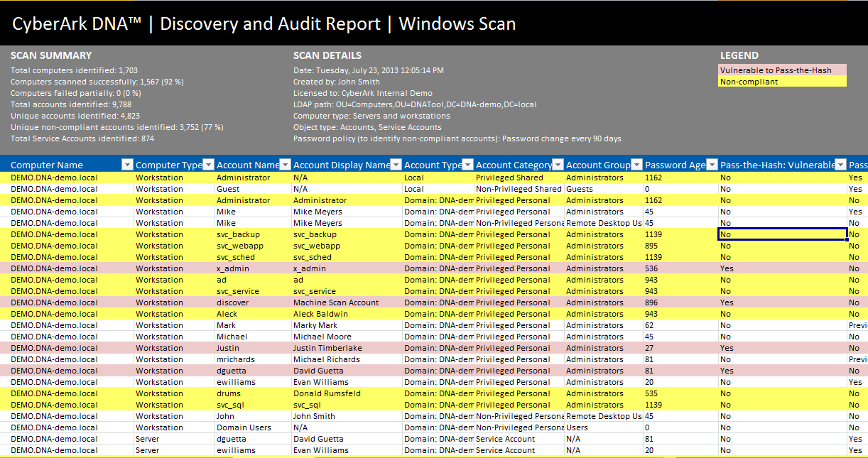Select the 'Non-compliant' yellow legend swatch

(783, 81)
